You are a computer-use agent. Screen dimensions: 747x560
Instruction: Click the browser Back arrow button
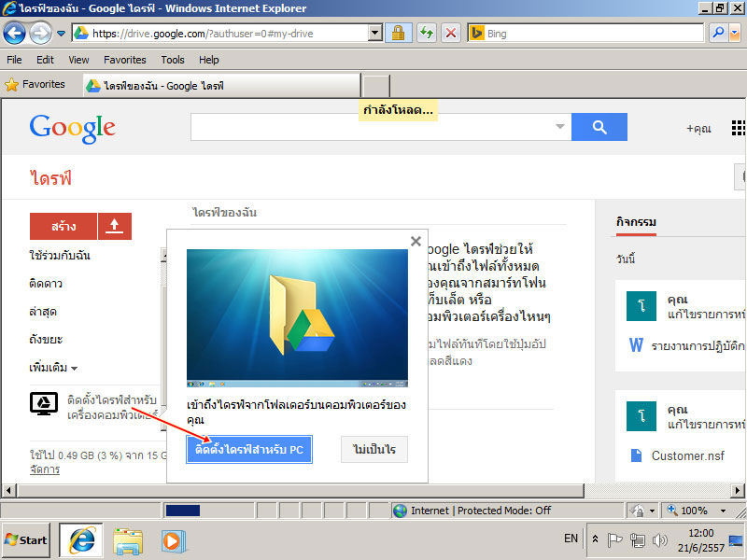pos(14,34)
